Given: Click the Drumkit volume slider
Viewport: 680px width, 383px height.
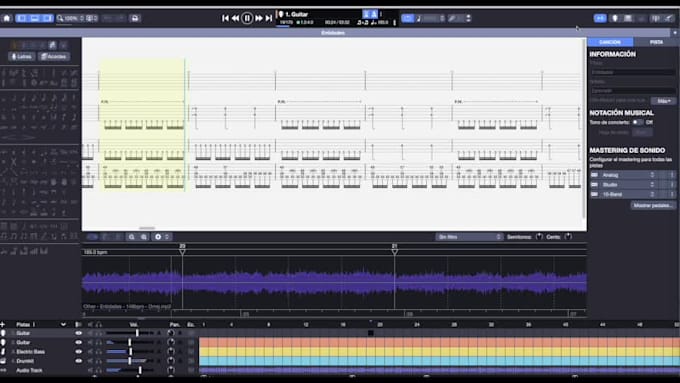Looking at the screenshot, I should coord(130,361).
